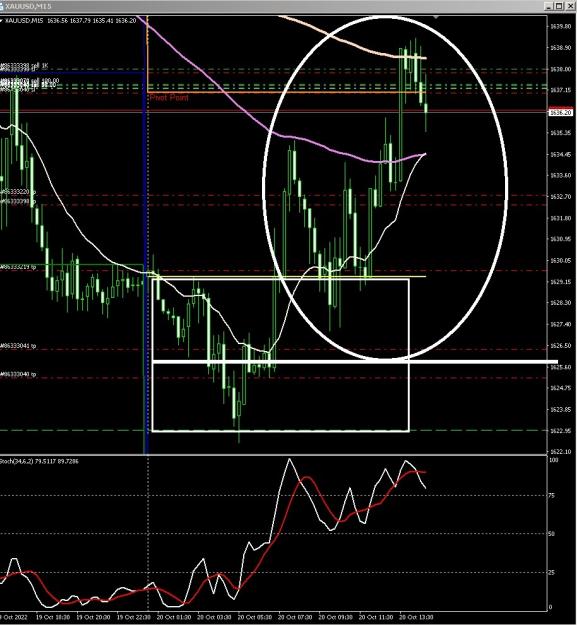Minimize the XAUUSD,M15 chart window

549,6
